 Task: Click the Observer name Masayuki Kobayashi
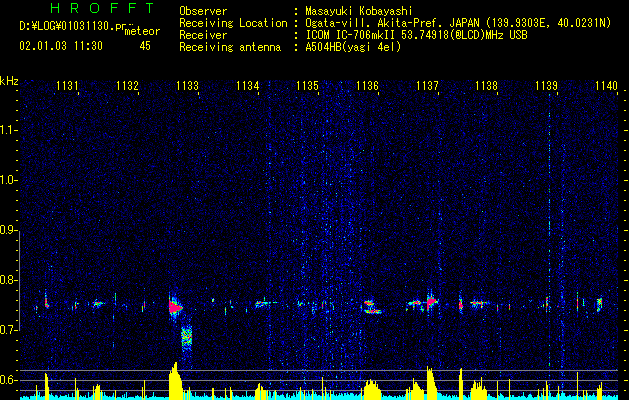click(x=359, y=11)
